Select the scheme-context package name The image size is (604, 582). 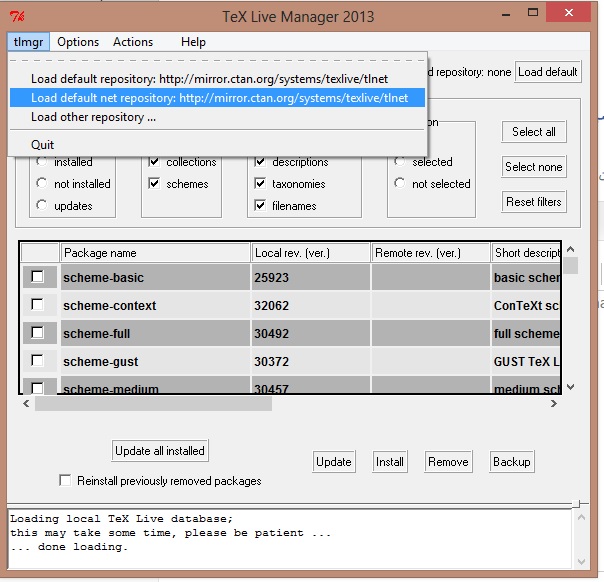coord(110,306)
